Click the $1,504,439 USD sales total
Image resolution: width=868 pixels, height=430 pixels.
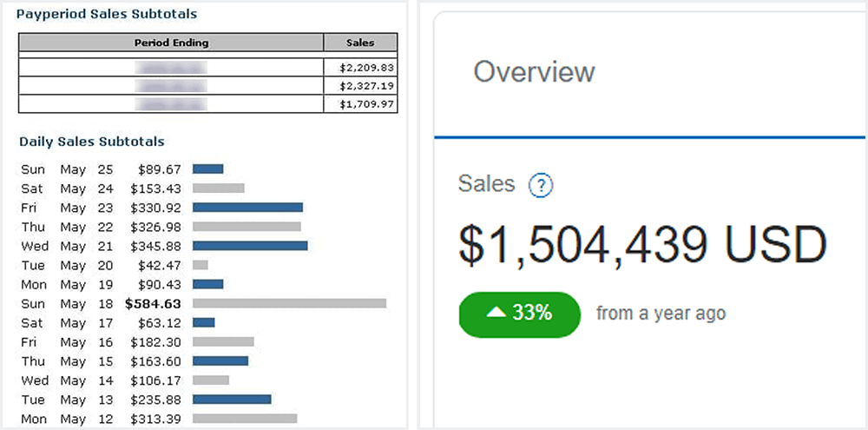click(x=642, y=246)
